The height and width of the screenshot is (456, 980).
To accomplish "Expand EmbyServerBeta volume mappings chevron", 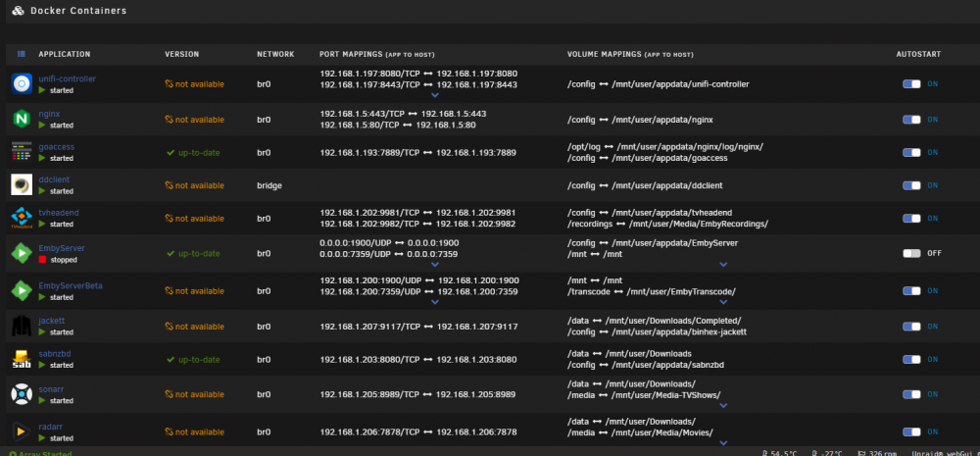I will (x=723, y=302).
